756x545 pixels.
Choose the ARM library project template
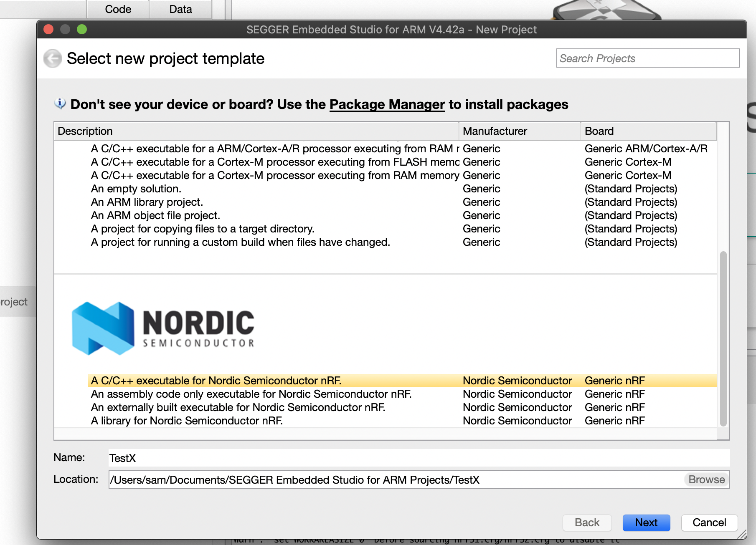tap(147, 202)
